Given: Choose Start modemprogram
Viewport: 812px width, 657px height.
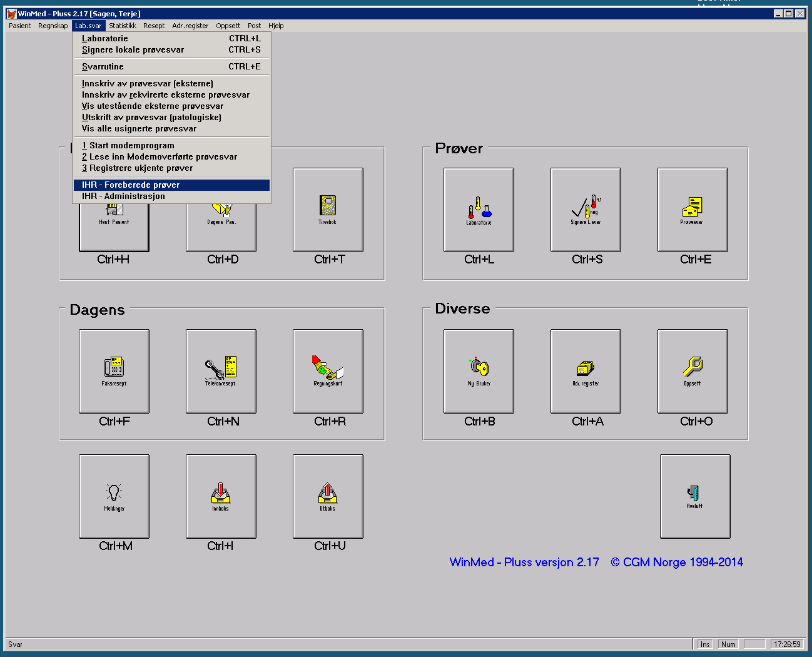Looking at the screenshot, I should [171, 145].
